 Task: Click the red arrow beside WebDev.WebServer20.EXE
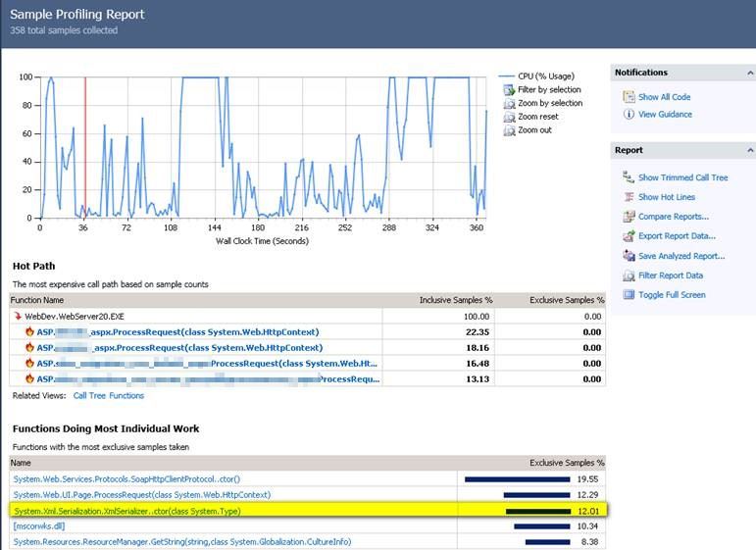coord(18,317)
